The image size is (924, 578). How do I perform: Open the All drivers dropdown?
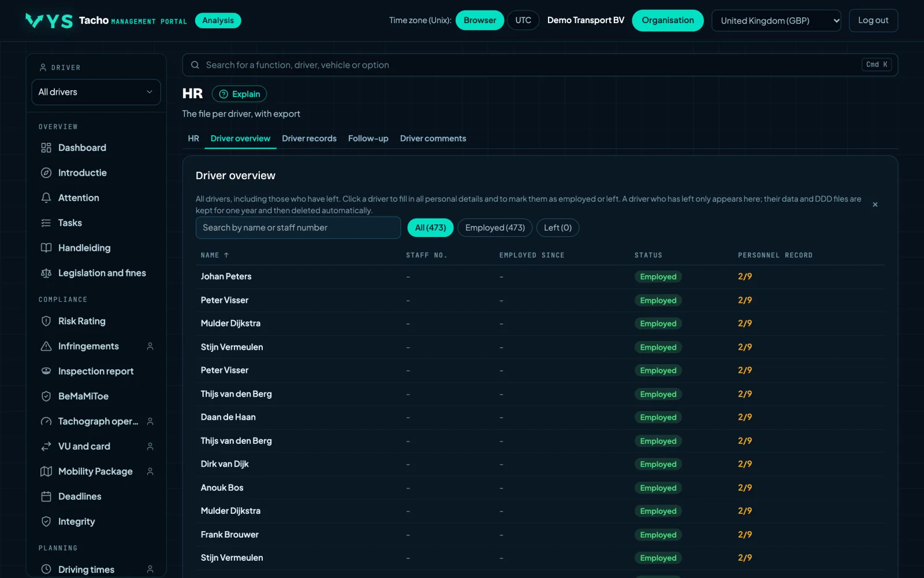(96, 92)
